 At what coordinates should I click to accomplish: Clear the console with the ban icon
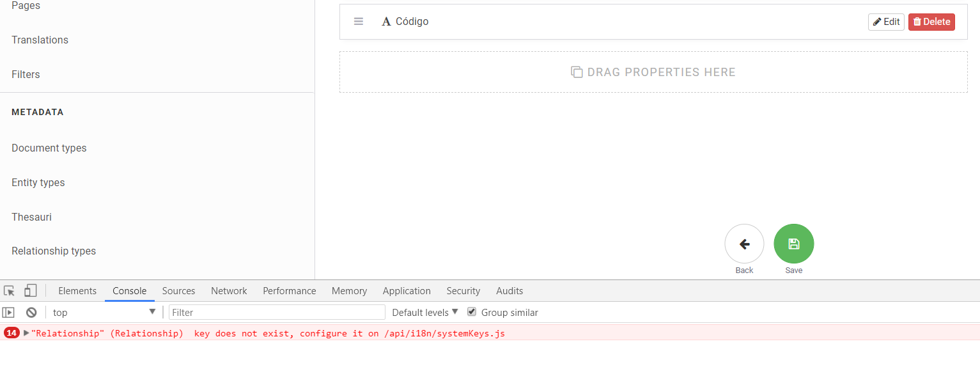pyautogui.click(x=31, y=313)
